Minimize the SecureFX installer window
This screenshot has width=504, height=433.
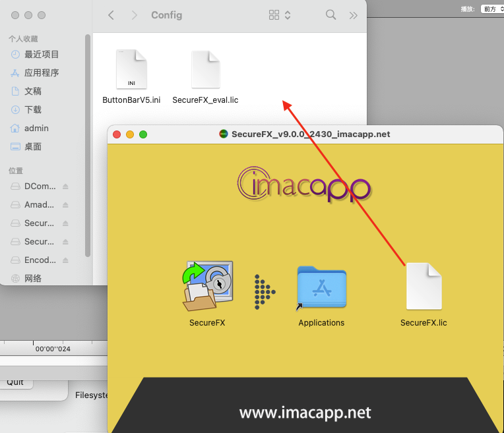(130, 134)
